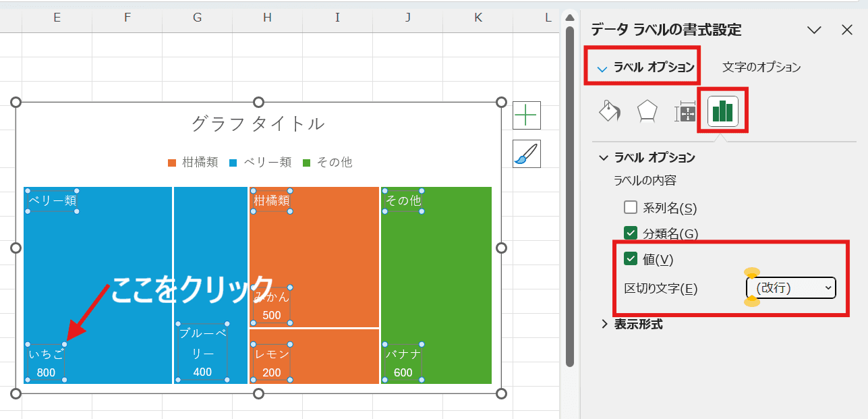
Task: Open the pane options chevron menu
Action: click(x=814, y=30)
